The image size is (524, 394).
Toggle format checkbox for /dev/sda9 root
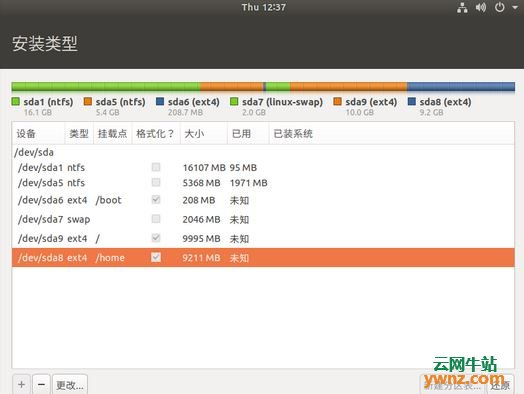(x=156, y=238)
